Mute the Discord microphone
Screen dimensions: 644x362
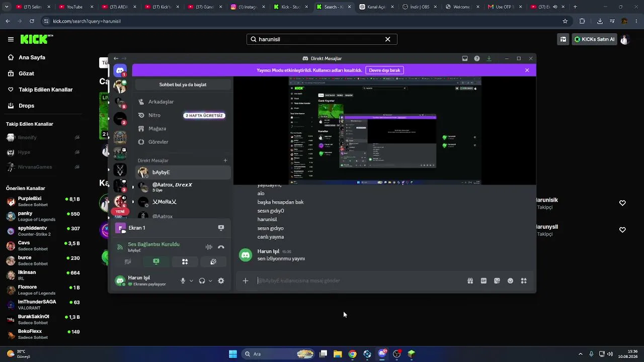183,281
